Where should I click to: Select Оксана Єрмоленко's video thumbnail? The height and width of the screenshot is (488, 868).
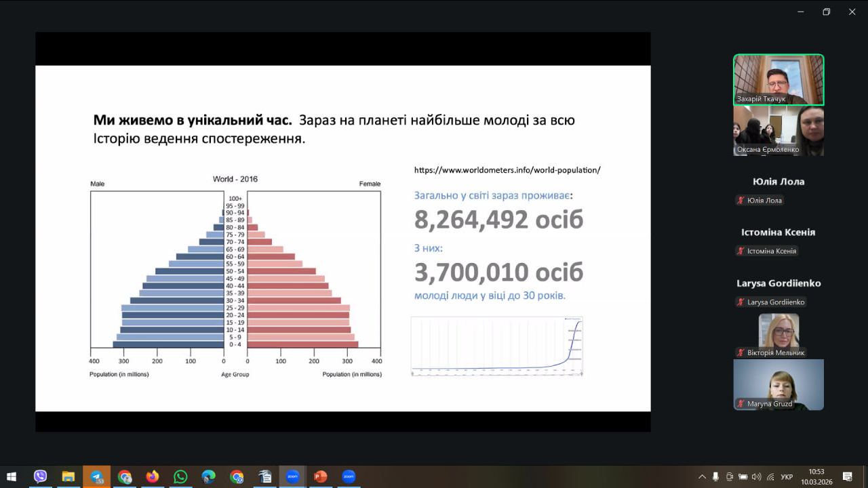778,130
